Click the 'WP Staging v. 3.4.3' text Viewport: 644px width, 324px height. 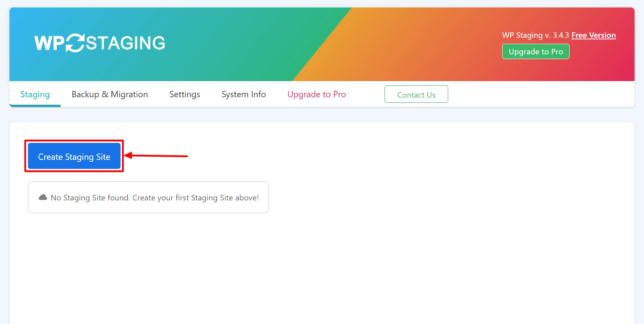tap(536, 35)
